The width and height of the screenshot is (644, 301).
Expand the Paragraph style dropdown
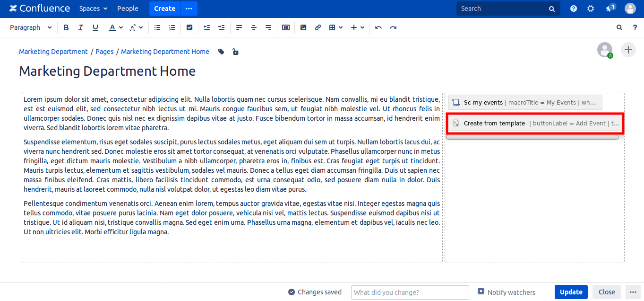31,27
